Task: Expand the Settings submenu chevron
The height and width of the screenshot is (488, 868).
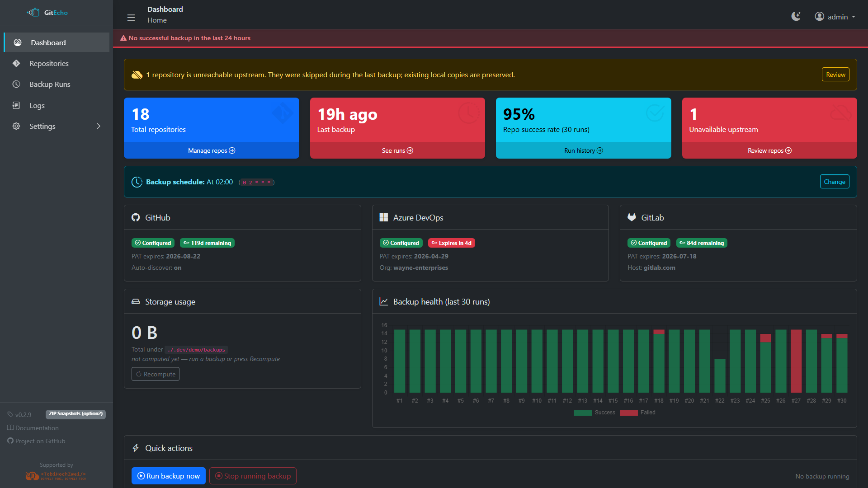Action: (x=99, y=127)
